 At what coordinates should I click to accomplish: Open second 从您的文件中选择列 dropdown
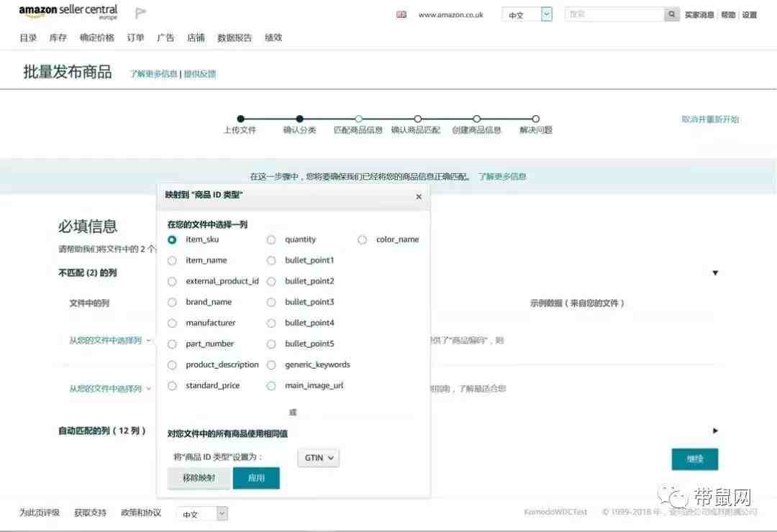pos(110,389)
